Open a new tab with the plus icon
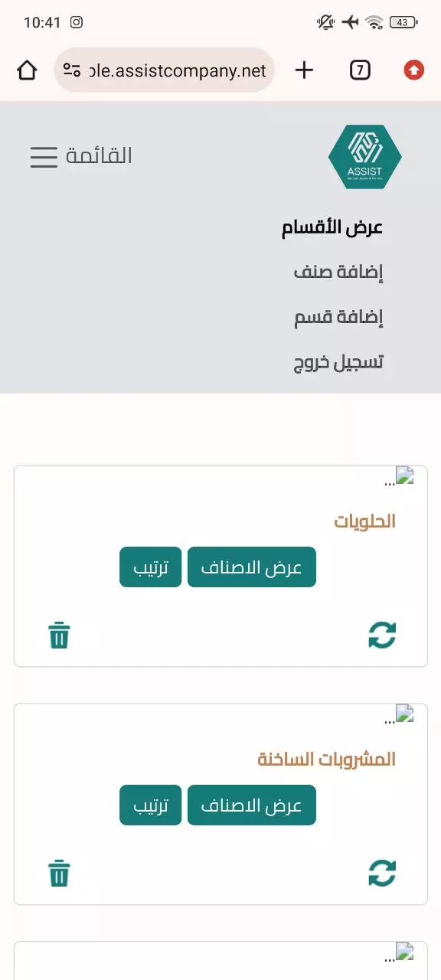The height and width of the screenshot is (980, 441). (303, 70)
